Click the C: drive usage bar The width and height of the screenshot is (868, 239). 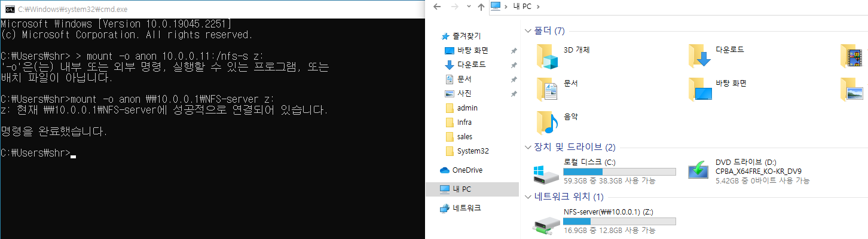619,172
